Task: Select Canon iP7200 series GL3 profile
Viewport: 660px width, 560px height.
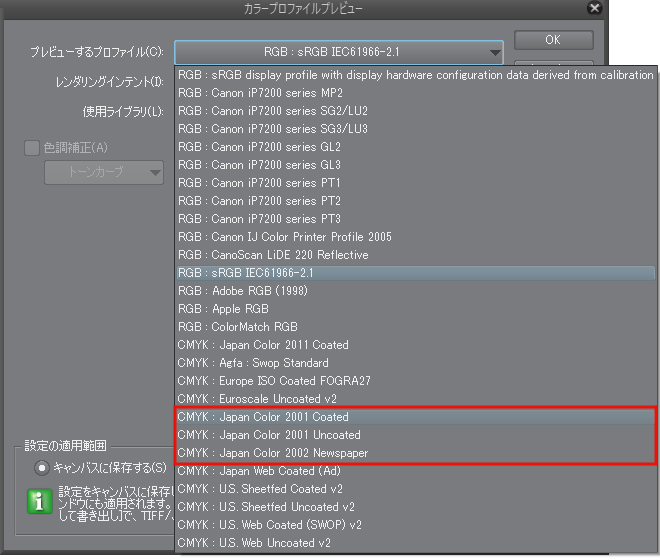Action: pyautogui.click(x=415, y=165)
